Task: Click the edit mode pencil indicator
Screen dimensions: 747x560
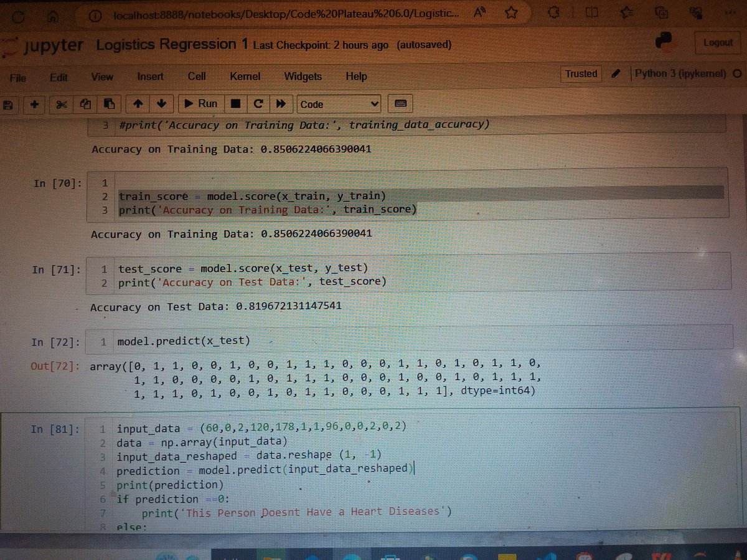Action: [x=616, y=73]
